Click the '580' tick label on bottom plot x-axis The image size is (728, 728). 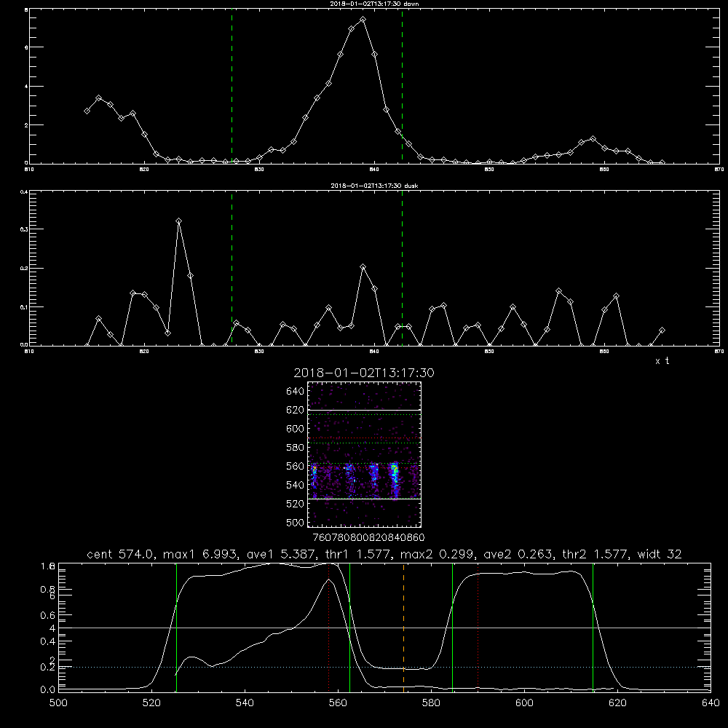point(431,703)
